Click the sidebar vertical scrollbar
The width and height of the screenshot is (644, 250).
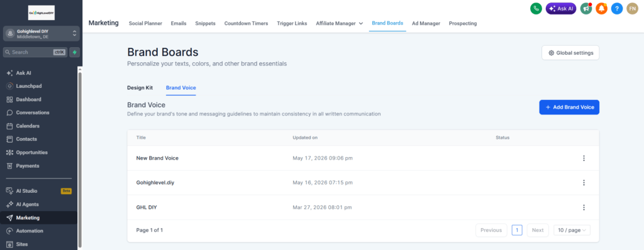(80, 160)
